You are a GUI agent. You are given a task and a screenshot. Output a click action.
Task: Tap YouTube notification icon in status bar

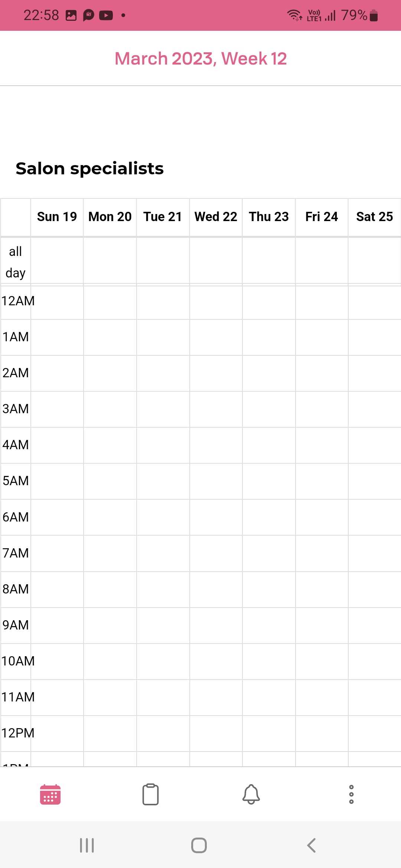tap(106, 15)
